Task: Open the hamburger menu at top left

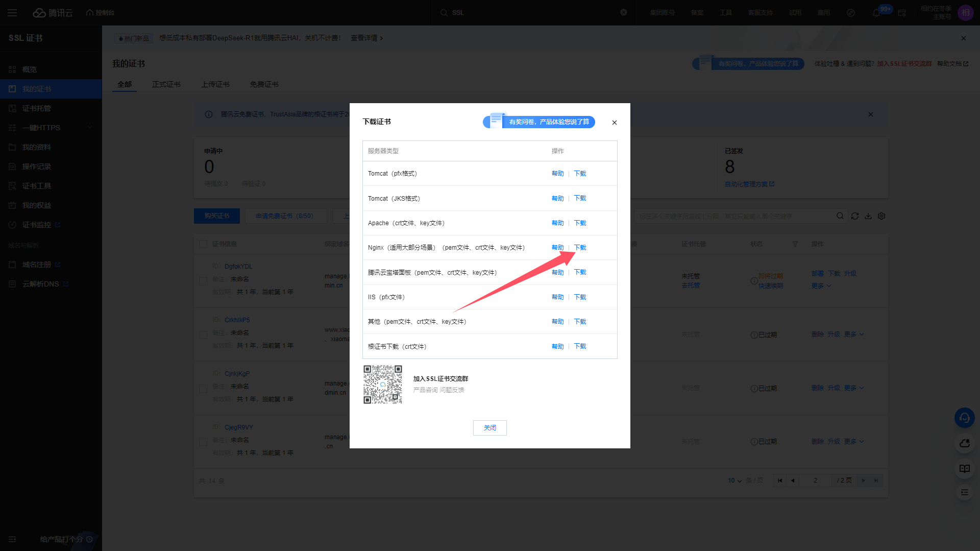Action: tap(12, 13)
